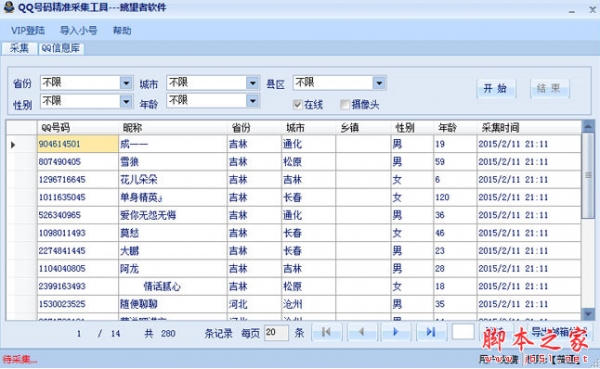
Task: Select QQ number 904614501 cell
Action: point(78,144)
